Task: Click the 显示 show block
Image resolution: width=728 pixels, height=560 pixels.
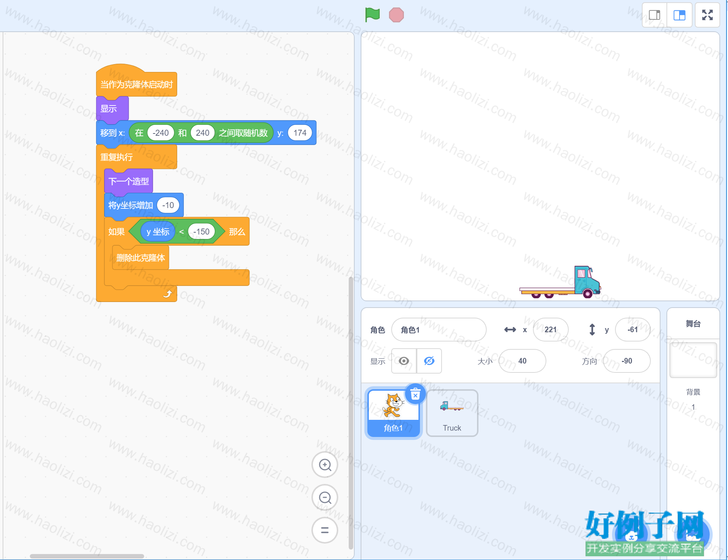Action: point(112,108)
